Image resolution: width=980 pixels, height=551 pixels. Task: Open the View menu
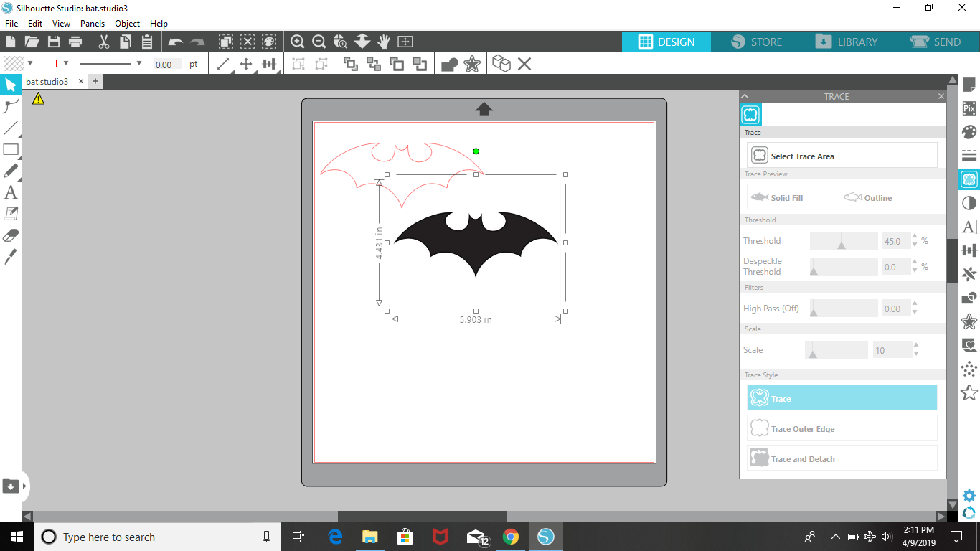(x=61, y=24)
